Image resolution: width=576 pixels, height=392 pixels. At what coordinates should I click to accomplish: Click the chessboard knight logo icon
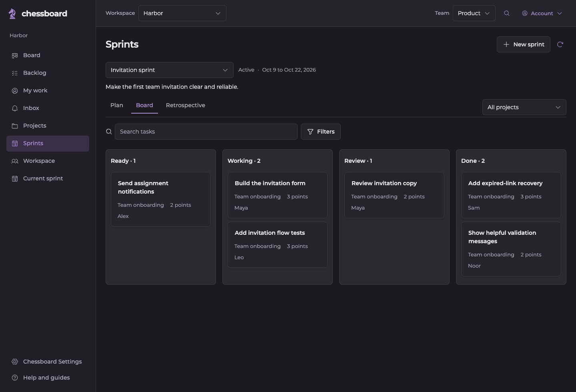tap(12, 14)
